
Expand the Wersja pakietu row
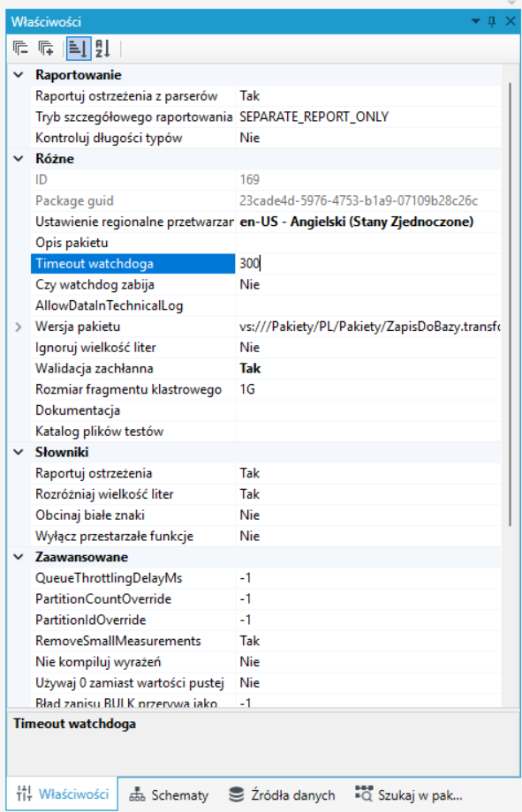coord(19,327)
